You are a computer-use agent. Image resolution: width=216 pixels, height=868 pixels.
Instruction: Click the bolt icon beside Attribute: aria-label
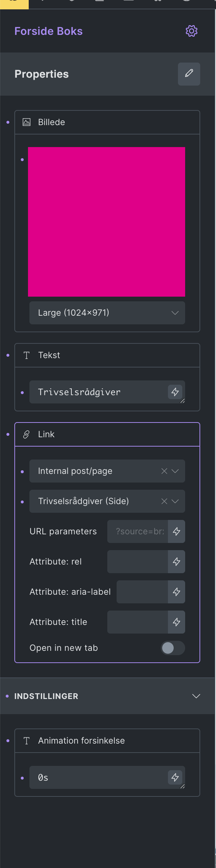(x=177, y=591)
